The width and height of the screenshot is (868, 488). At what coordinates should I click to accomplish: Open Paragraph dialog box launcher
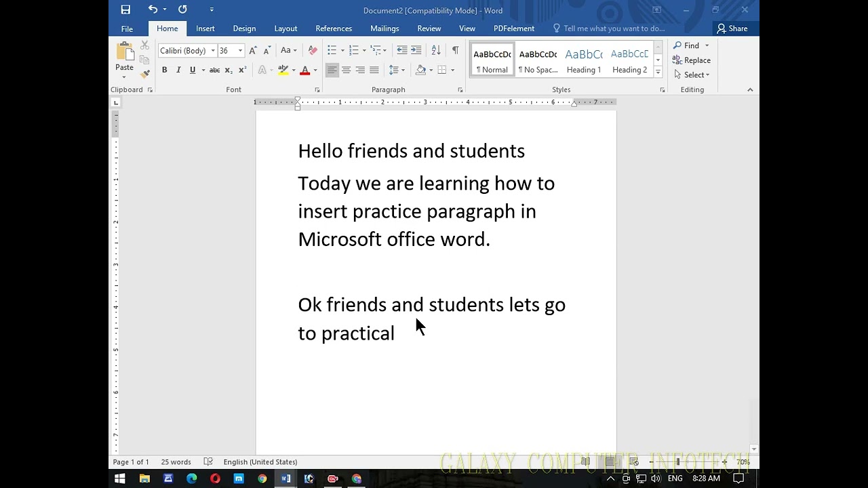click(460, 90)
